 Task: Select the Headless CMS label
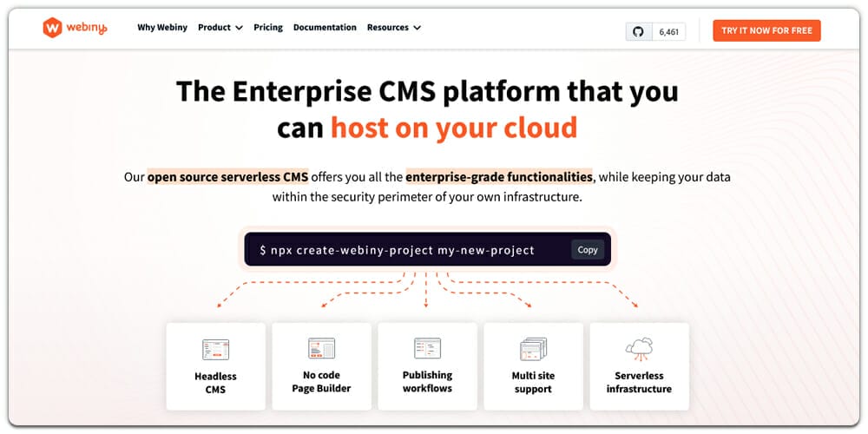[x=215, y=383]
